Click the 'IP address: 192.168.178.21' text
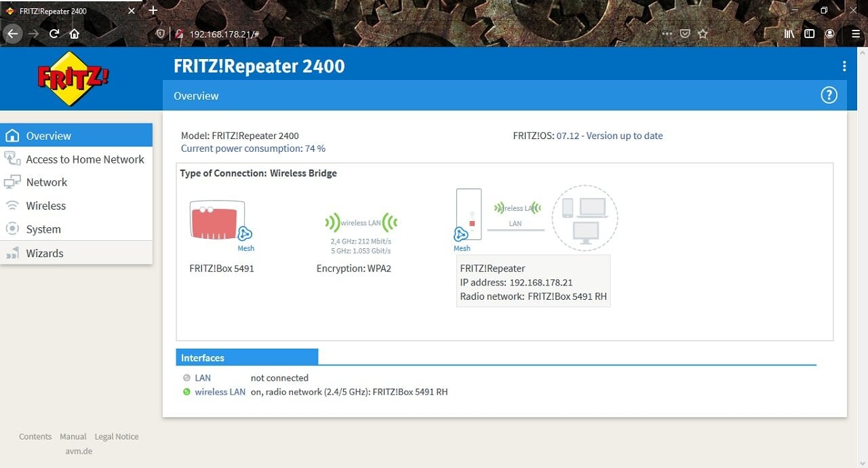This screenshot has width=868, height=468. (516, 282)
